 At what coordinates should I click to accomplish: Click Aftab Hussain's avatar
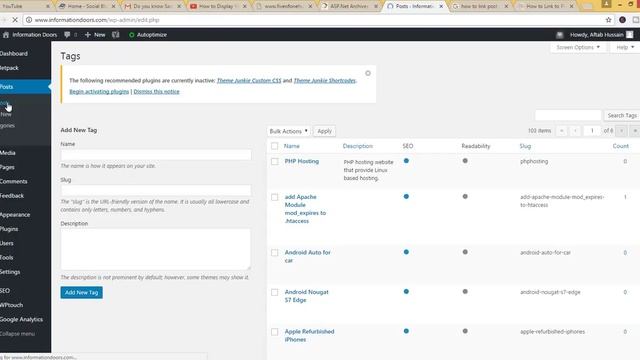click(x=630, y=35)
